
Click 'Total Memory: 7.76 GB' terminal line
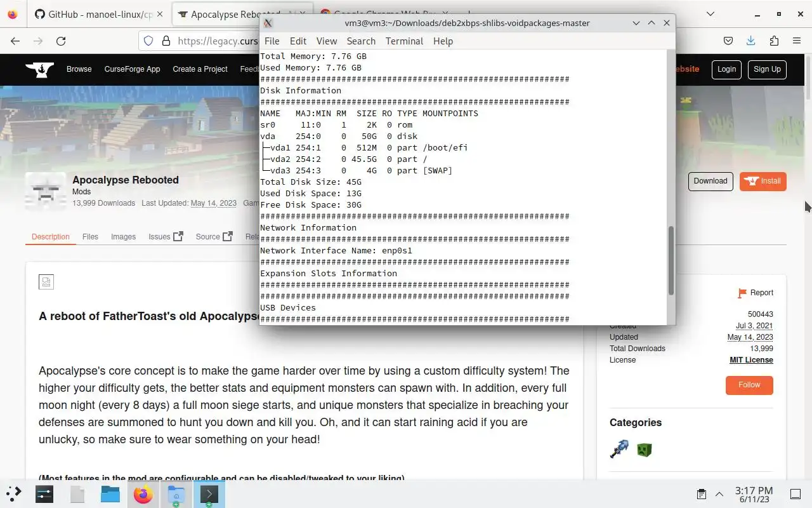[x=313, y=56]
